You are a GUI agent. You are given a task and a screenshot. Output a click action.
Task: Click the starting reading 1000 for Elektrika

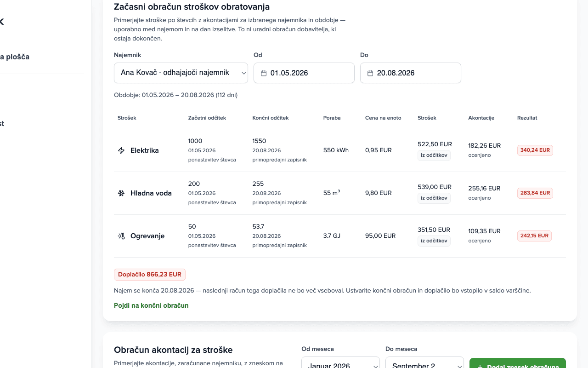pyautogui.click(x=195, y=141)
